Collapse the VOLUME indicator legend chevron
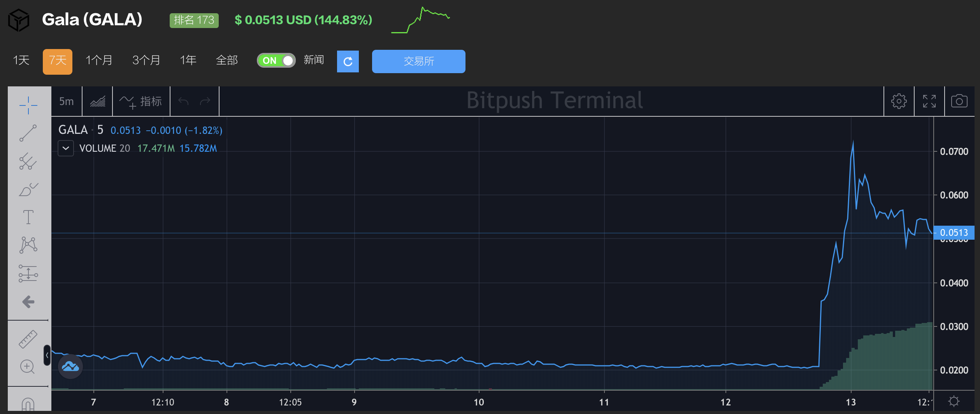 (x=66, y=148)
